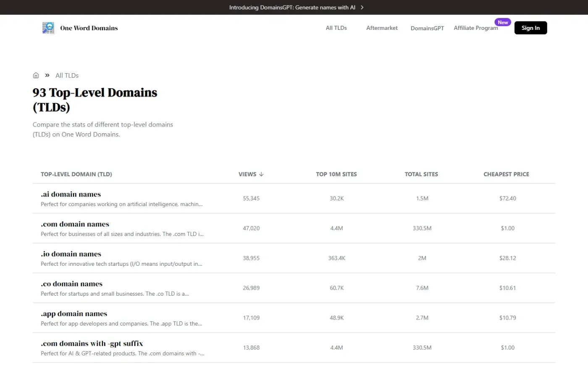Click the 7.6M total sites value
Viewport: 588px width, 368px height.
pos(422,288)
